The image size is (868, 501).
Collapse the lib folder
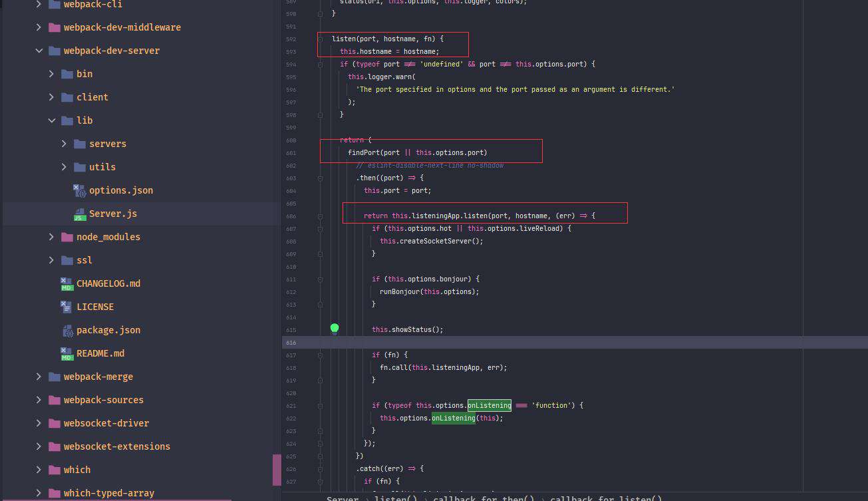[51, 120]
